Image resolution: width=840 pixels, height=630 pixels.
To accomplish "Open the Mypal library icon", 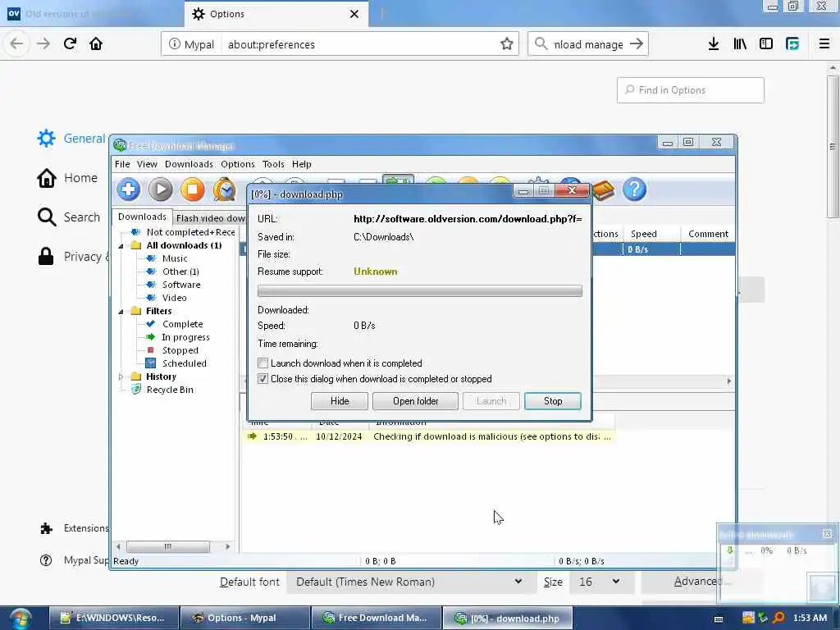I will 740,44.
